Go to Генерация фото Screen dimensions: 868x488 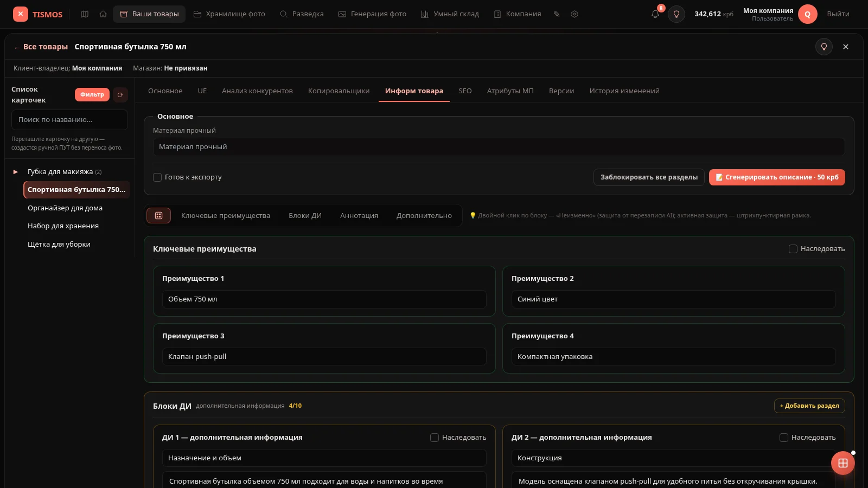[x=372, y=14]
